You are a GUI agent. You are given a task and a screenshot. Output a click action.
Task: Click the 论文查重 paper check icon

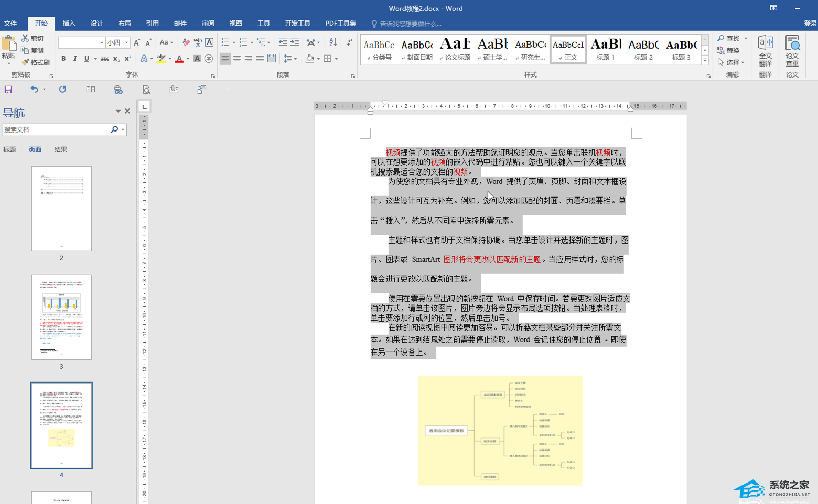tap(792, 51)
